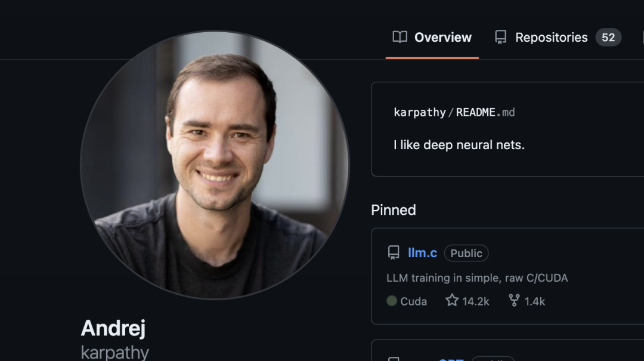Open the llm.c pinned repository link
Image resolution: width=644 pixels, height=361 pixels.
coord(422,252)
